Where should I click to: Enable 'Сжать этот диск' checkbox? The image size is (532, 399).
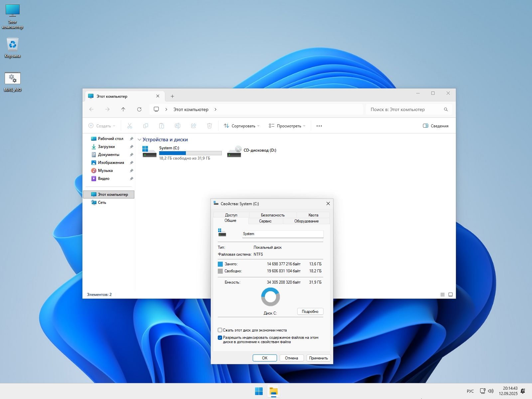pyautogui.click(x=220, y=330)
